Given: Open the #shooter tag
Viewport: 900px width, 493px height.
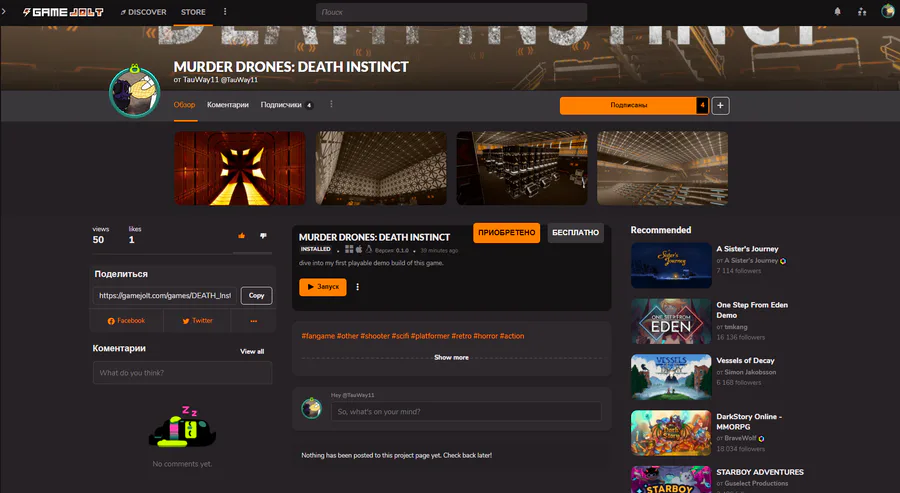Looking at the screenshot, I should [x=375, y=336].
